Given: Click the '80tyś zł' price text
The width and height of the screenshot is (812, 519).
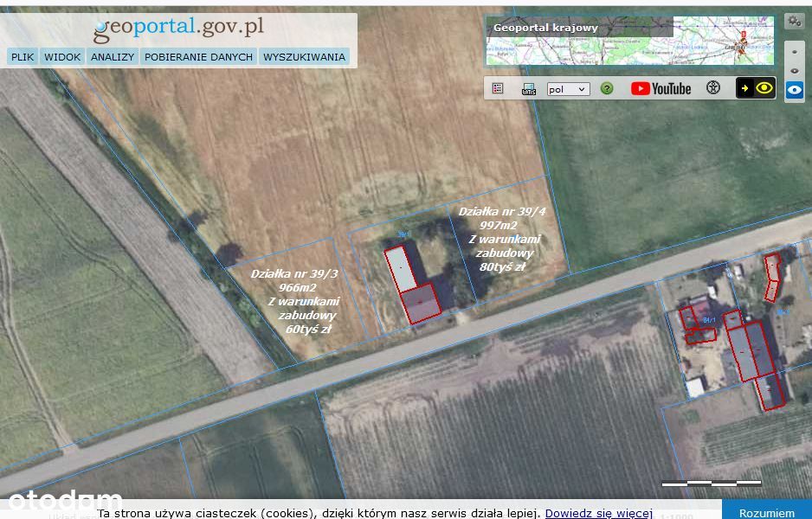Looking at the screenshot, I should point(502,267).
